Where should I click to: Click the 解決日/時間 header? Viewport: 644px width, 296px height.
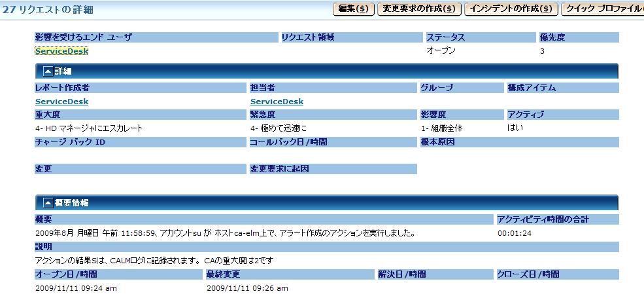pos(435,274)
